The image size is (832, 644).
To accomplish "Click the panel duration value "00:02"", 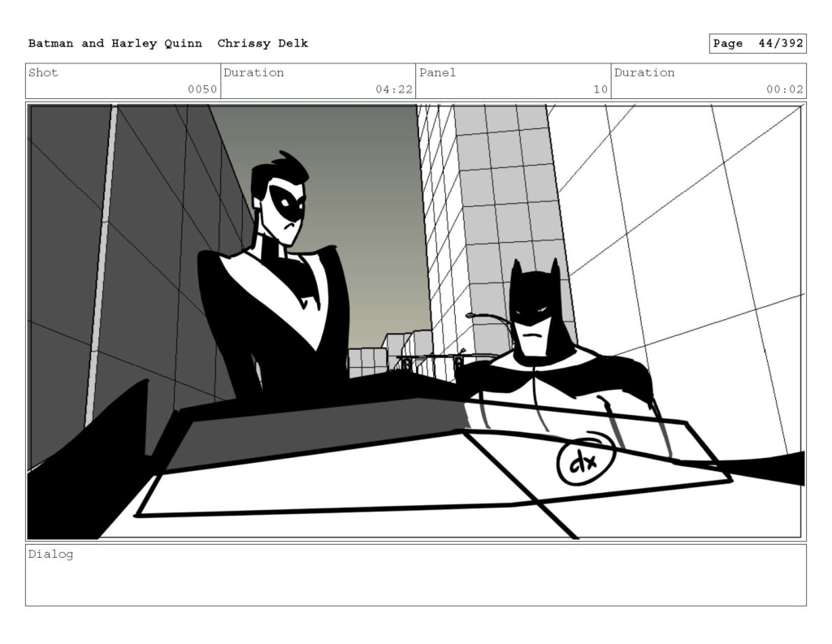I will click(x=785, y=89).
